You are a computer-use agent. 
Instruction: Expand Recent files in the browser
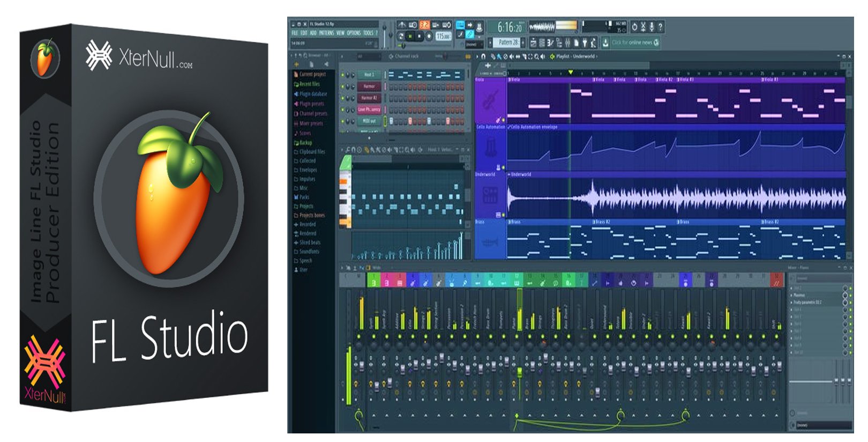click(x=307, y=84)
